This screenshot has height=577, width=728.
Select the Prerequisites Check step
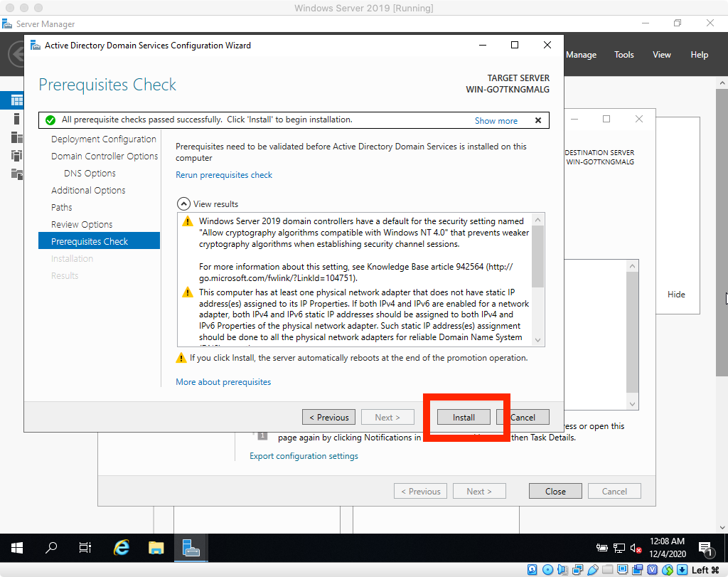[99, 240]
